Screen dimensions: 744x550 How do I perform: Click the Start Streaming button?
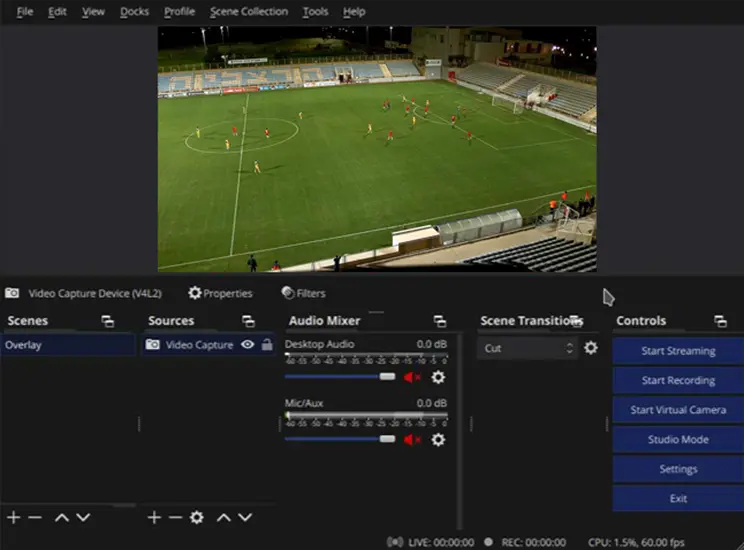[678, 351]
